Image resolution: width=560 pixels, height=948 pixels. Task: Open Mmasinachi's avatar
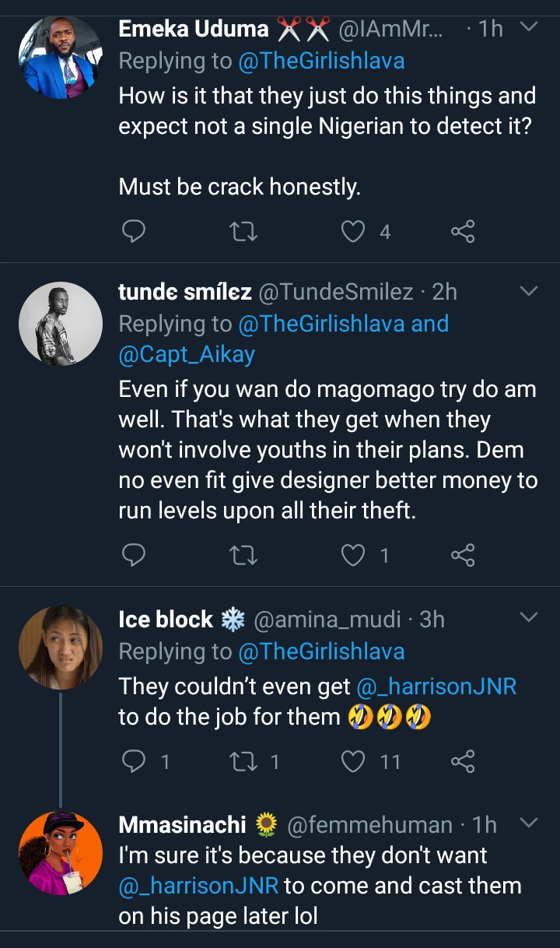pos(60,853)
